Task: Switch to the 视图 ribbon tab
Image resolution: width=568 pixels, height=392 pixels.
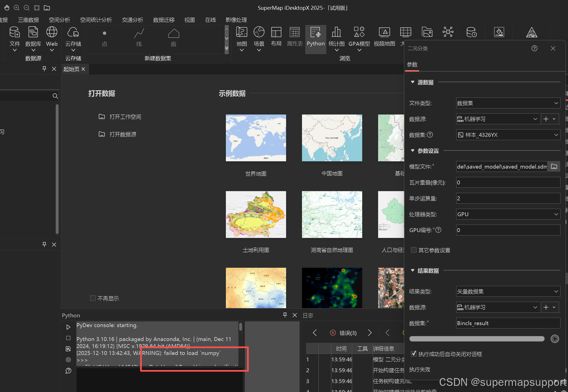Action: click(189, 20)
